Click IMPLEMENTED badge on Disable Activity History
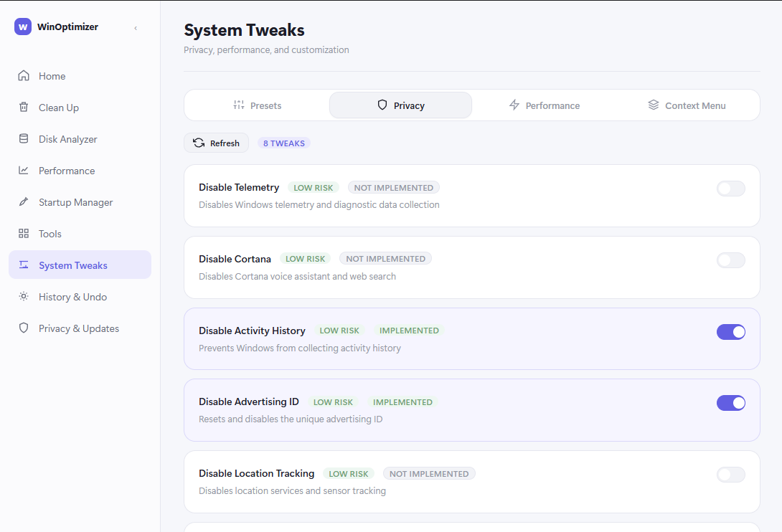 point(409,331)
